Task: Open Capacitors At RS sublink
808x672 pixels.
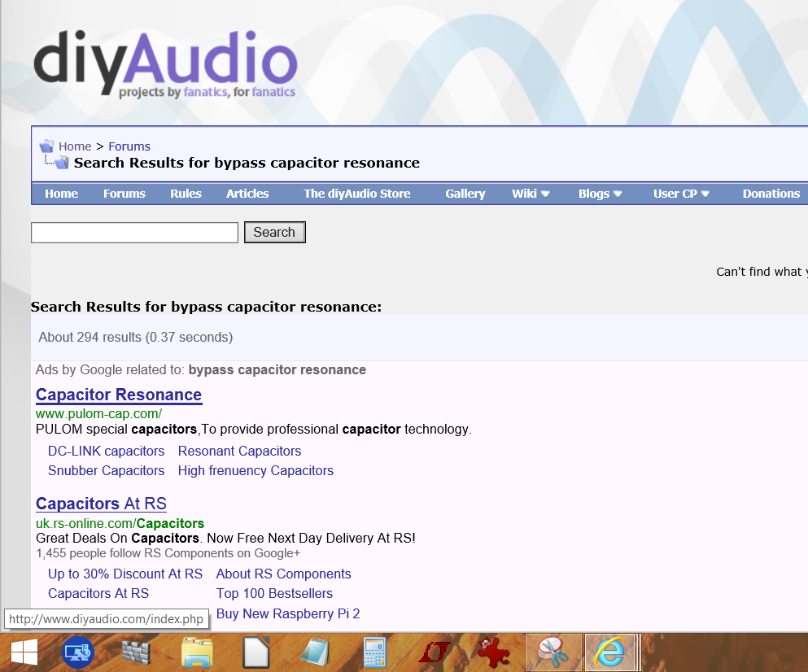Action: (98, 594)
